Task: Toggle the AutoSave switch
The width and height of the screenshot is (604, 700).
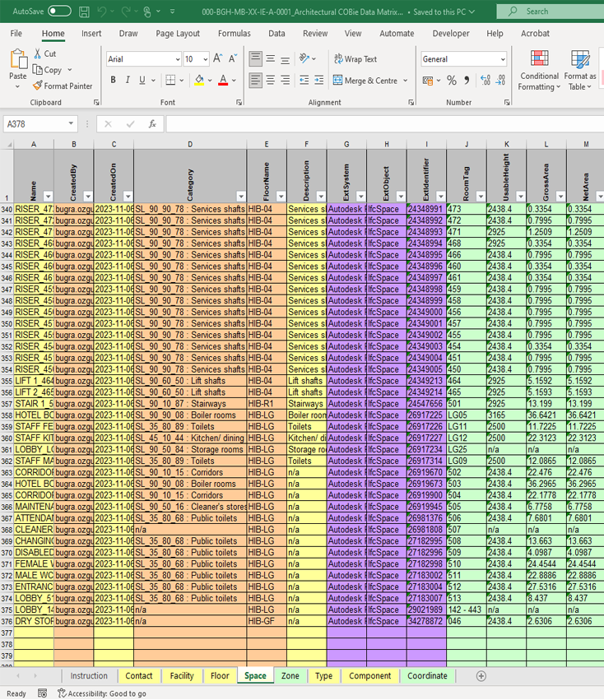Action: [59, 11]
